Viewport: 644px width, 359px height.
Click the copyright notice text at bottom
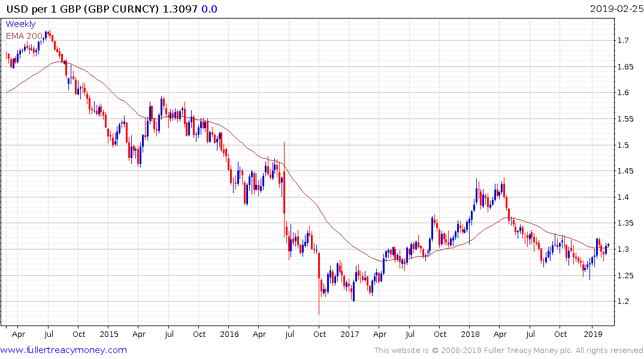pos(509,351)
